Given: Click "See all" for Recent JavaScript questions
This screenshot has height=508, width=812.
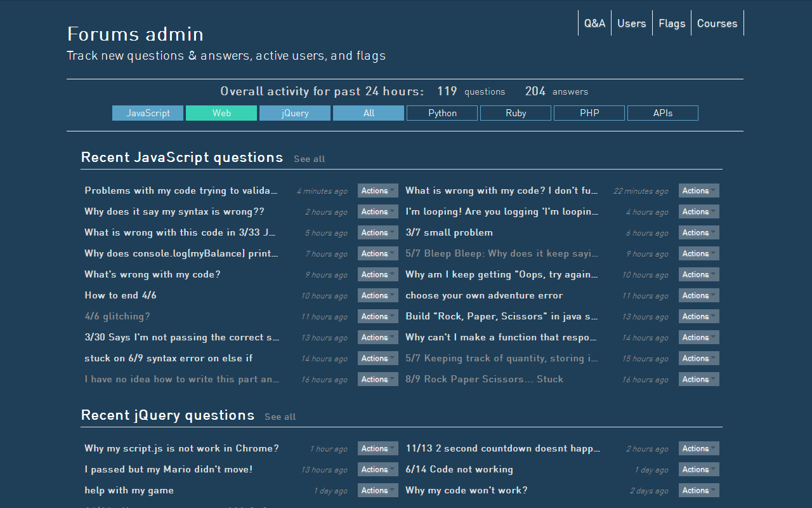Looking at the screenshot, I should (309, 159).
